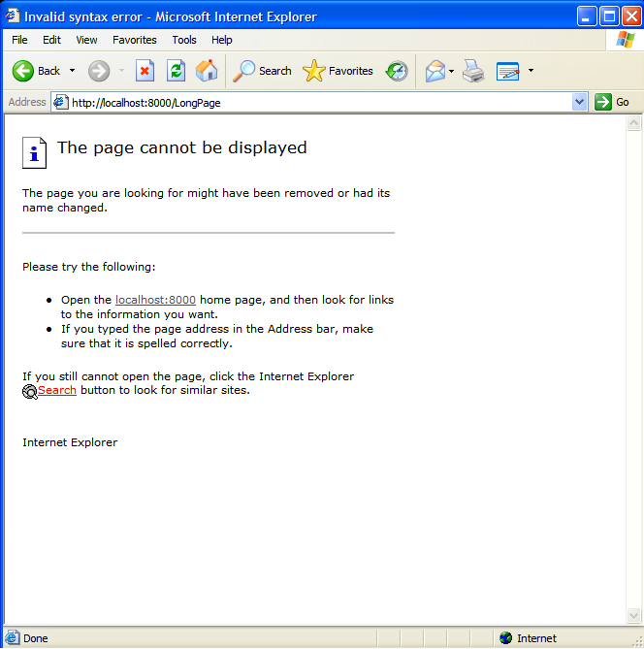The image size is (644, 649).
Task: Click inside the Address URL field
Action: pyautogui.click(x=310, y=102)
